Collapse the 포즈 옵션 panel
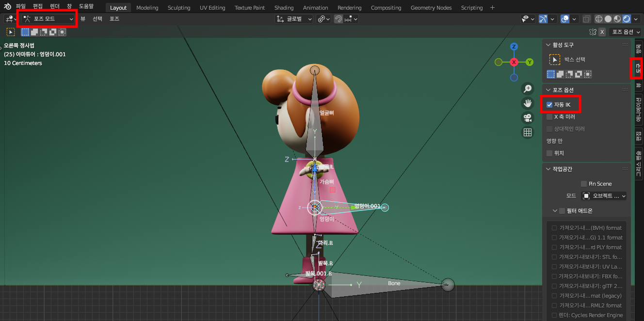This screenshot has height=321, width=644. tap(548, 90)
